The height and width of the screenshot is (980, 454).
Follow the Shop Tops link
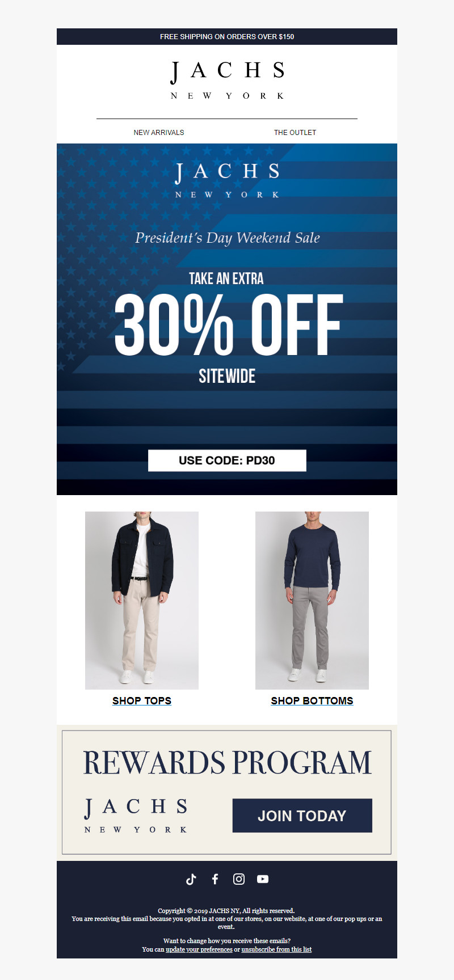point(142,700)
